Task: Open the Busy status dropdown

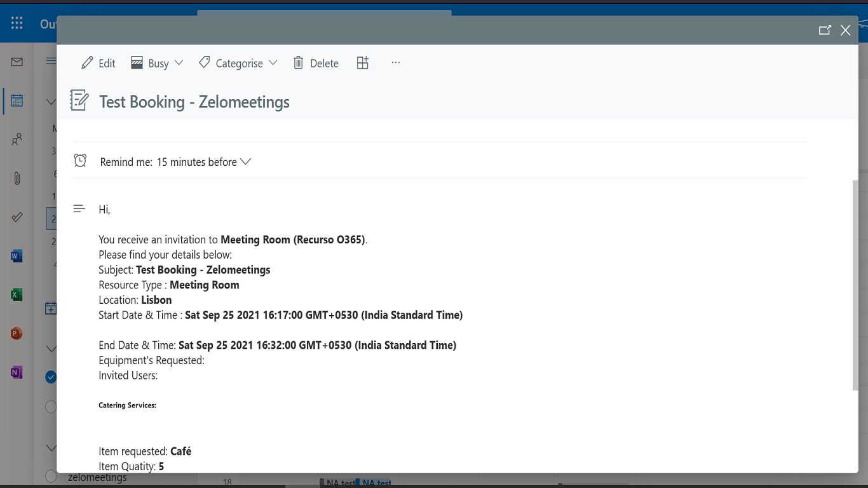Action: click(x=157, y=63)
